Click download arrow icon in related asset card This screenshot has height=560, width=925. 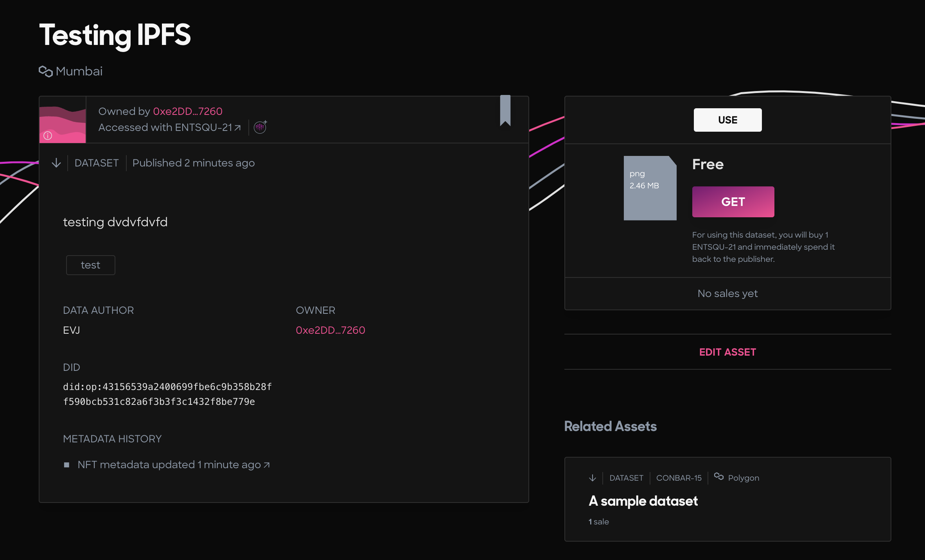592,478
